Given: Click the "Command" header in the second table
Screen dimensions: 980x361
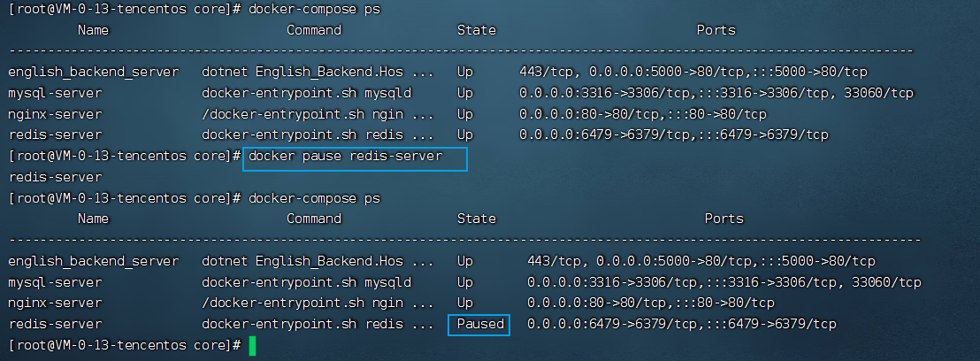Looking at the screenshot, I should 314,218.
